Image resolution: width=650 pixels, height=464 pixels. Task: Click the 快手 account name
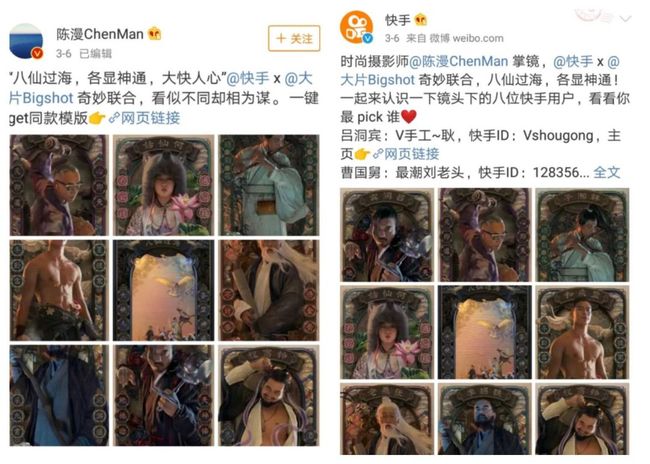[x=398, y=19]
